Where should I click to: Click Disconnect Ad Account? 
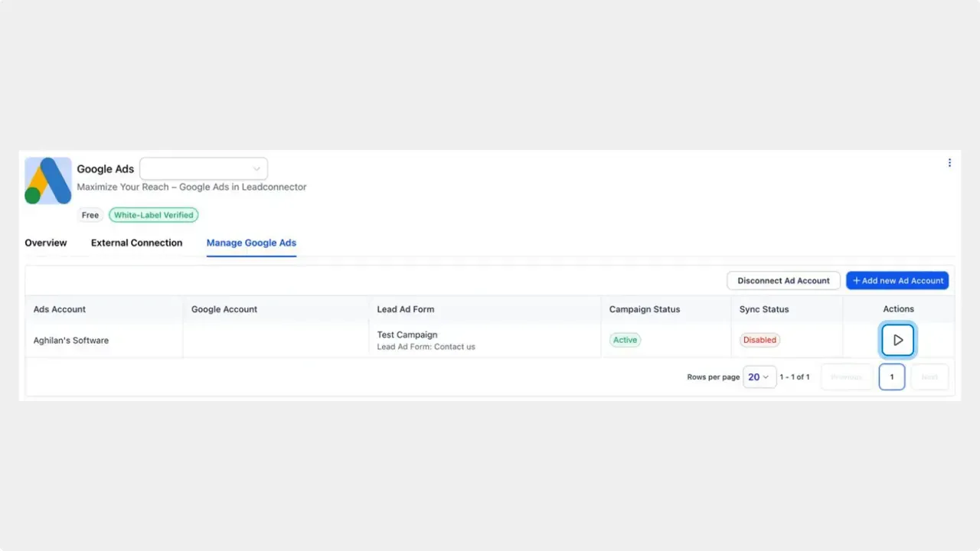point(783,280)
